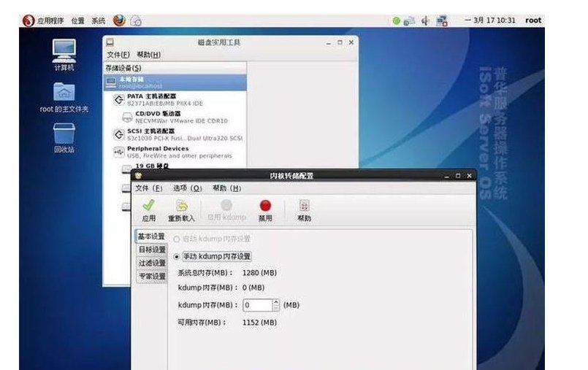Image resolution: width=588 pixels, height=370 pixels.
Task: Open the volume control tray icon
Action: click(x=425, y=20)
